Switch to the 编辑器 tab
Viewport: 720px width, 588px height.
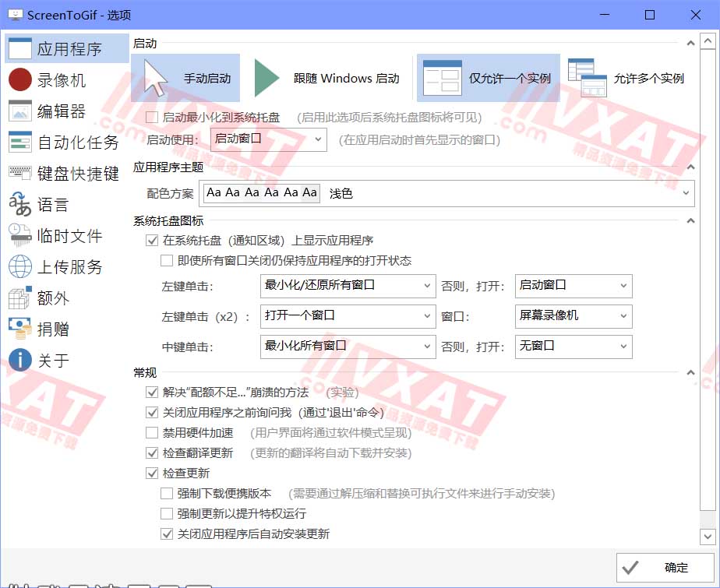[x=66, y=111]
